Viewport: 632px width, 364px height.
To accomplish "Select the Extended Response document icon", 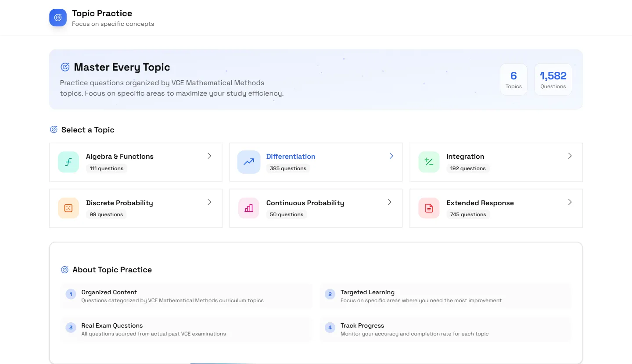I will click(x=428, y=208).
